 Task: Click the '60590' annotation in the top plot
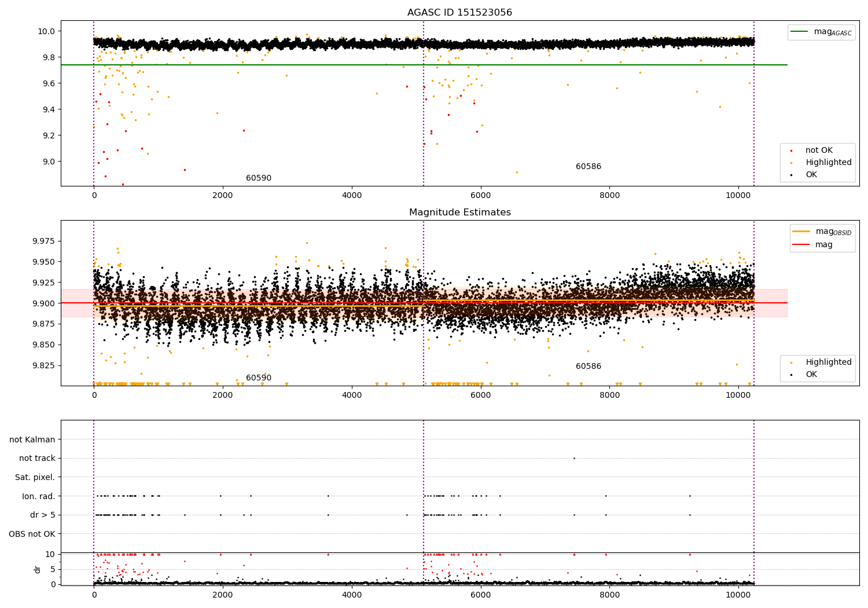(x=259, y=178)
